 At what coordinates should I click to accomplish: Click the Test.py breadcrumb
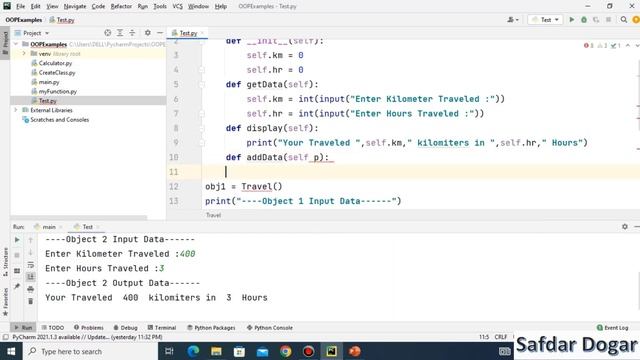click(62, 20)
